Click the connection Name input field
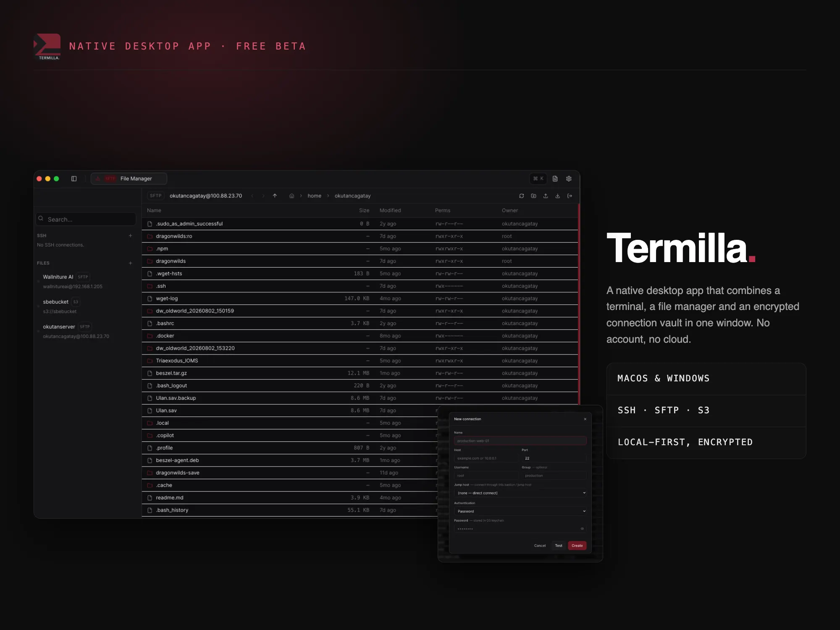Image resolution: width=840 pixels, height=630 pixels. point(520,441)
